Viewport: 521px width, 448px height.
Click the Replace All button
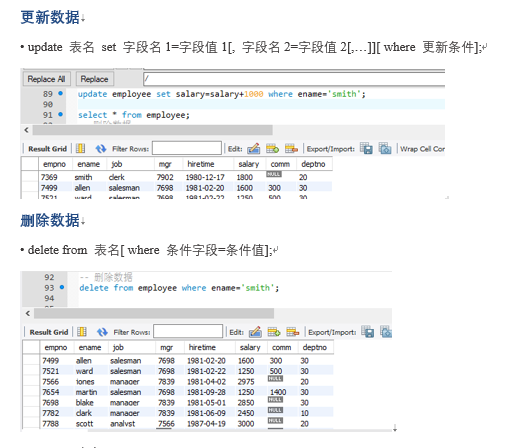46,79
